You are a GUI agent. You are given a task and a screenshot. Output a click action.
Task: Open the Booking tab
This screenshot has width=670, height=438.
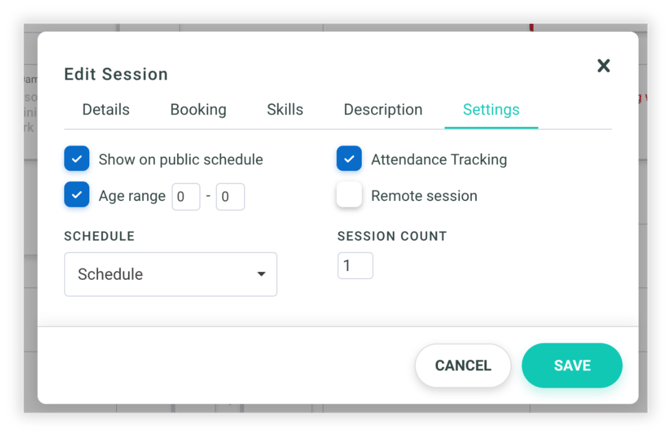click(198, 110)
